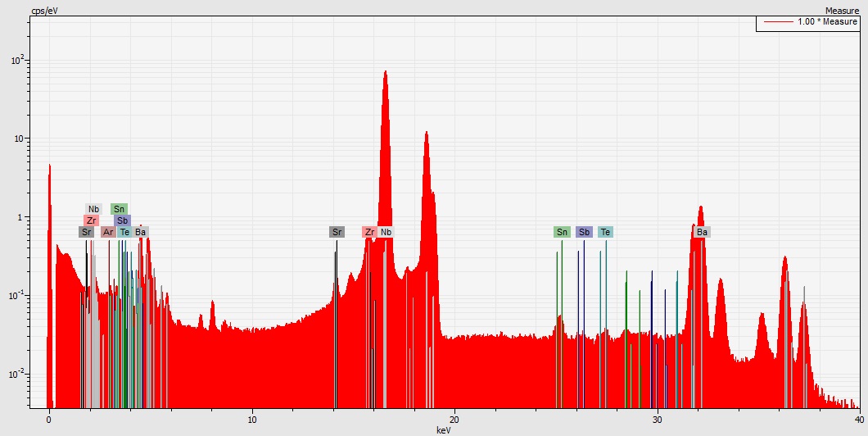Image resolution: width=868 pixels, height=436 pixels.
Task: Click the keV axis label
Action: click(x=443, y=430)
